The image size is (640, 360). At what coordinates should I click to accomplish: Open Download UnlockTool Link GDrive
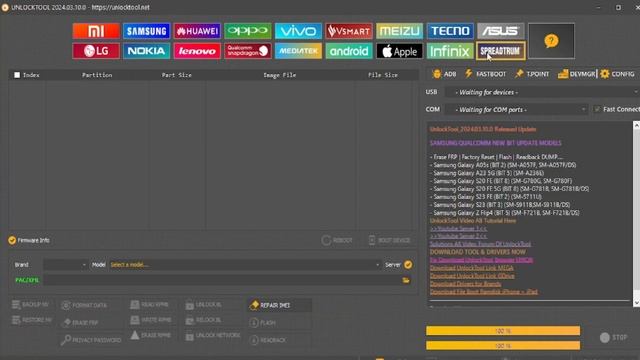point(472,276)
